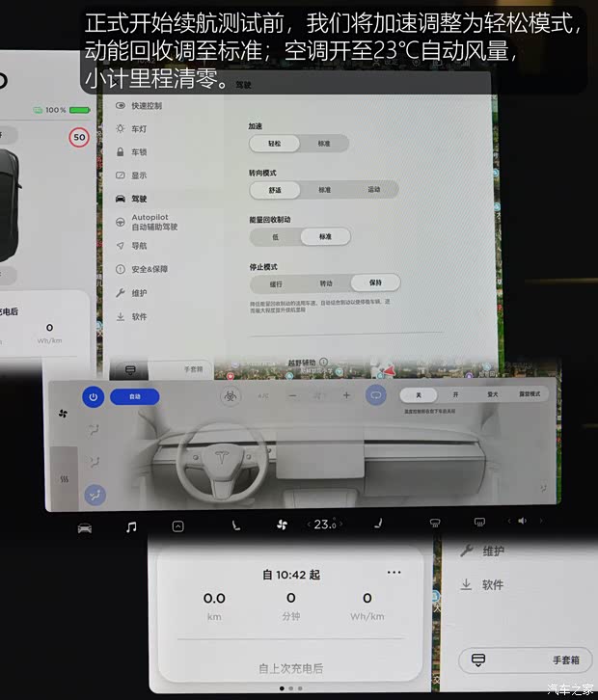Viewport: 598px width, 700px height.
Task: Decrease fan speed with minus icon
Action: click(292, 395)
